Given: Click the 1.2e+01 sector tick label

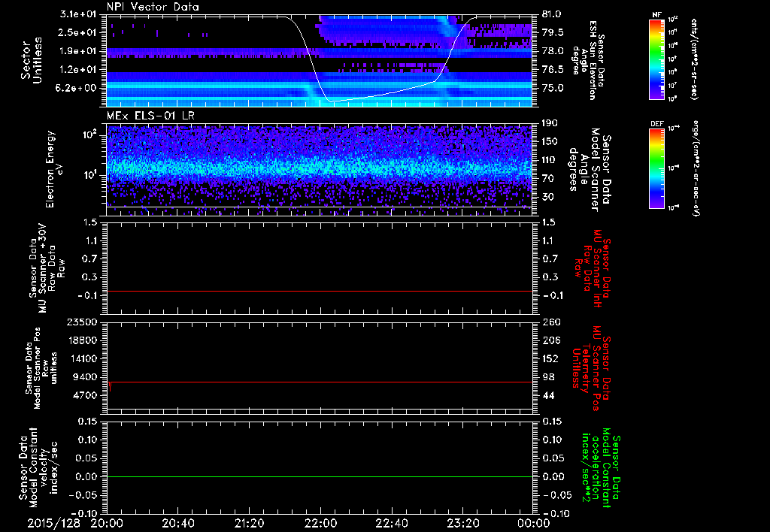Looking at the screenshot, I should click(77, 70).
